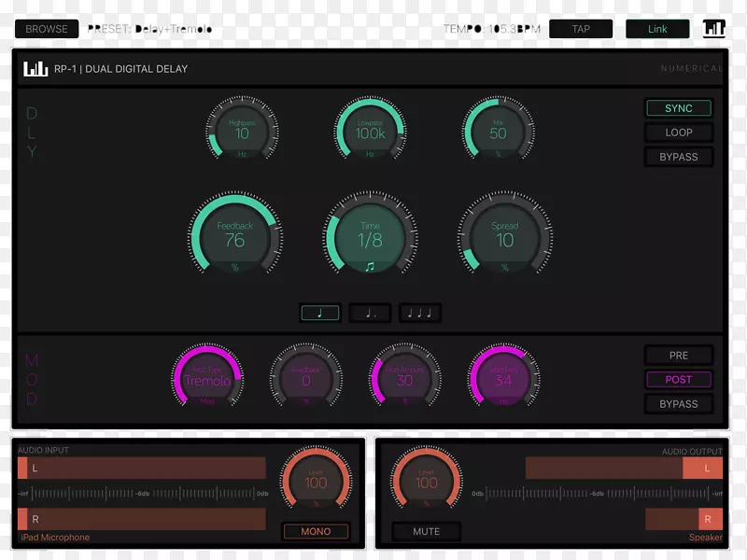Screen dimensions: 747x560
Task: Click the Mod Freq knob showing 34
Action: point(503,378)
